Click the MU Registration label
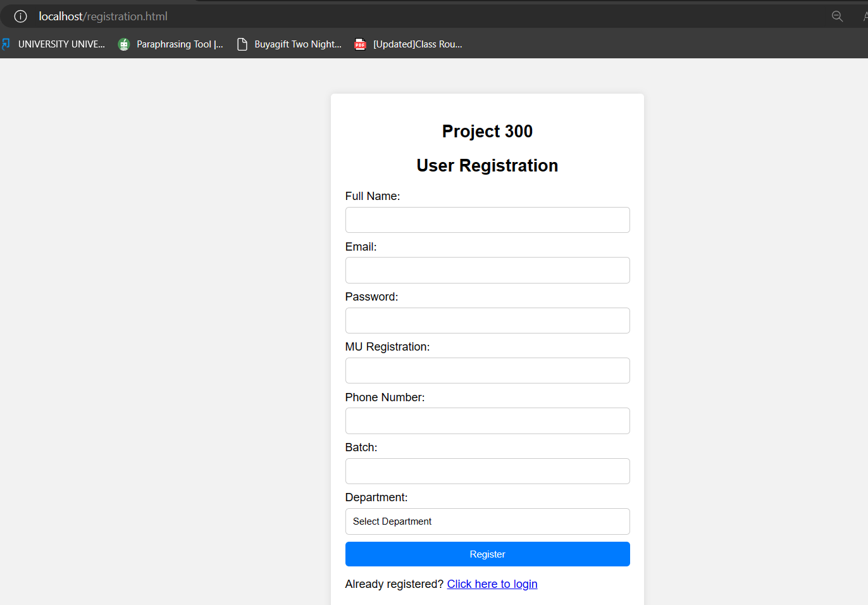This screenshot has height=605, width=868. 387,347
